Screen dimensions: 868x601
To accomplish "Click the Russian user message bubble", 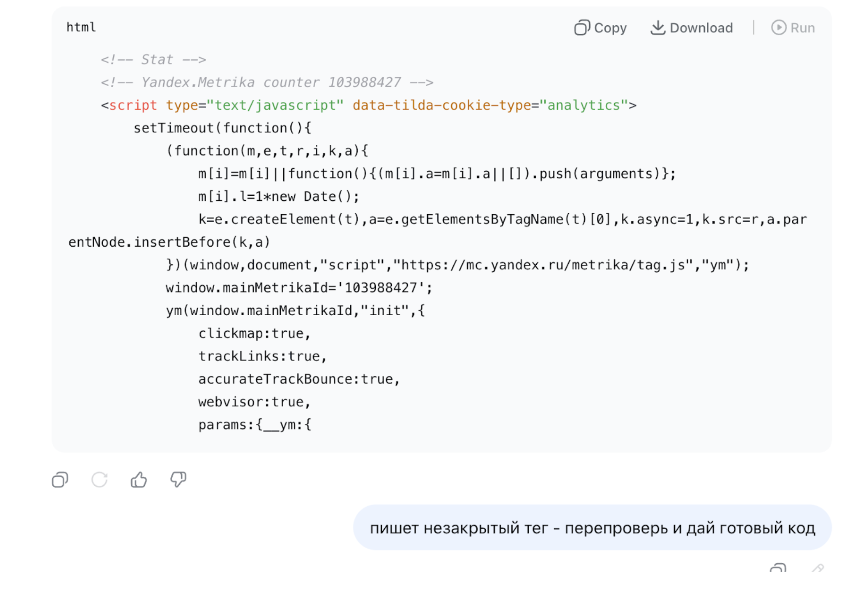I will (592, 528).
